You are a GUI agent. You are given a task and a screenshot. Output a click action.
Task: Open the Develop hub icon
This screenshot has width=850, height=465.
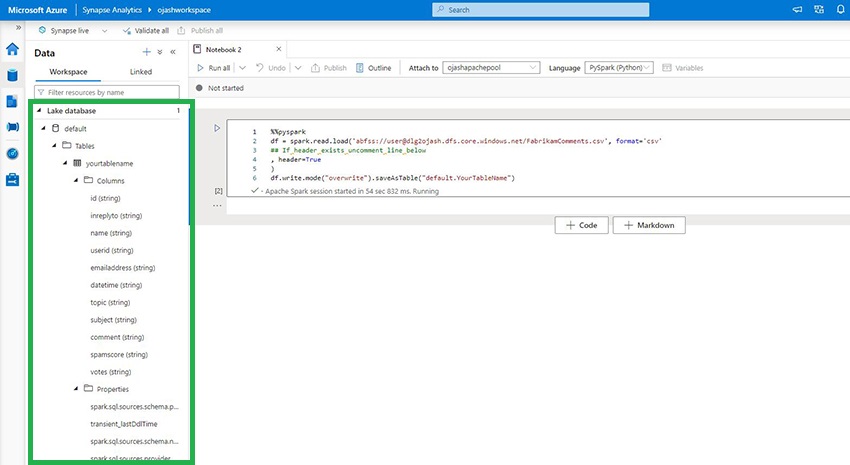[13, 101]
